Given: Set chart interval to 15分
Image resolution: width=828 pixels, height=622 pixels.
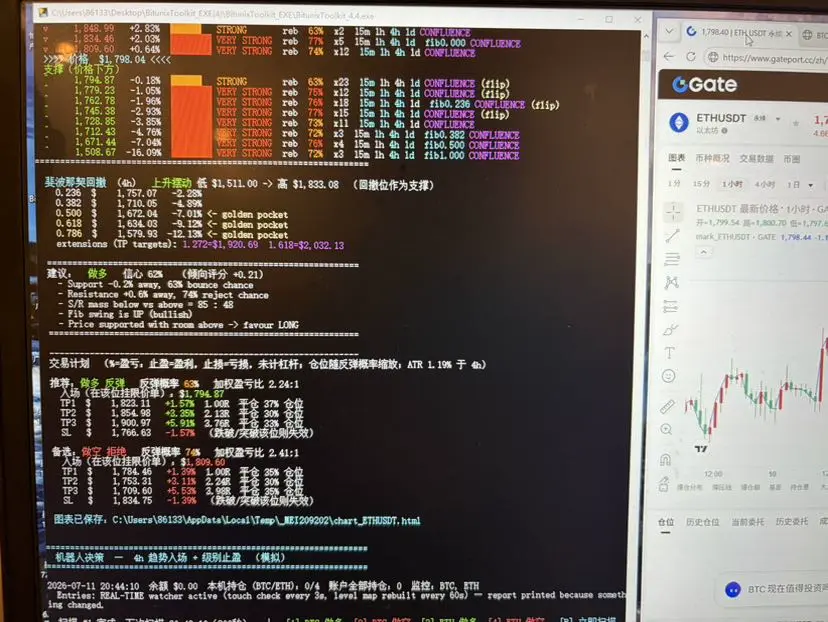Looking at the screenshot, I should [x=701, y=184].
